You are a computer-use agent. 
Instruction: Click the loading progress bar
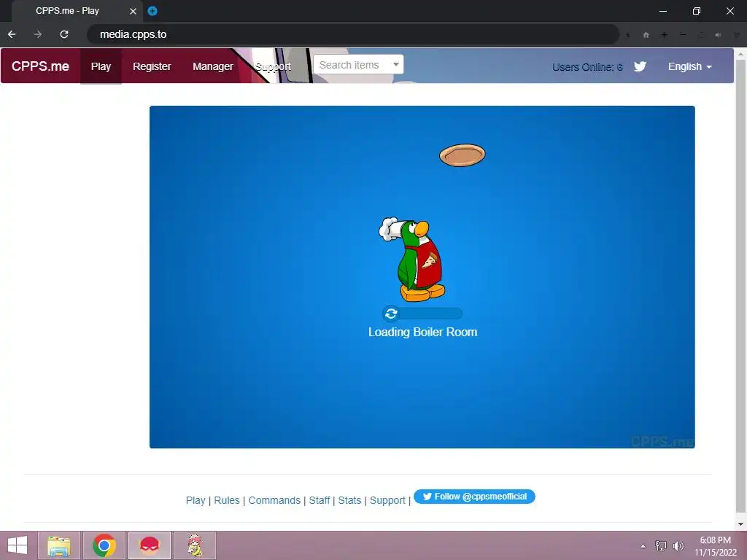(x=422, y=314)
